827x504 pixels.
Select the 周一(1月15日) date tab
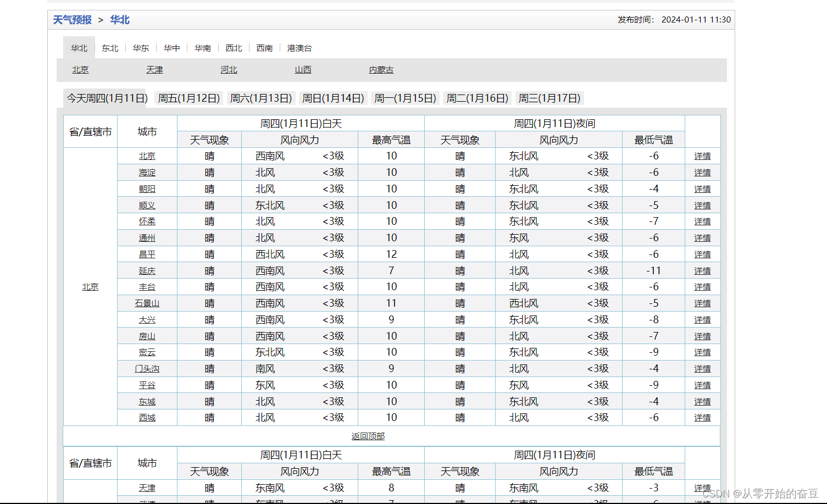pos(405,98)
